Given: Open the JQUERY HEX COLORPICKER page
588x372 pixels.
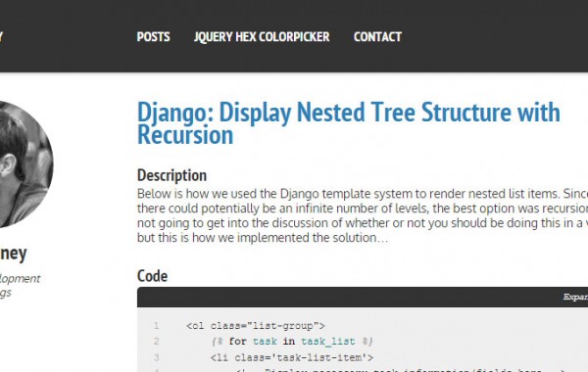Looking at the screenshot, I should [262, 37].
